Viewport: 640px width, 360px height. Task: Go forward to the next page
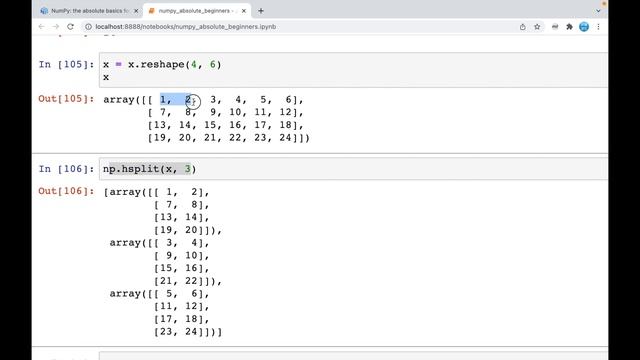(56, 27)
